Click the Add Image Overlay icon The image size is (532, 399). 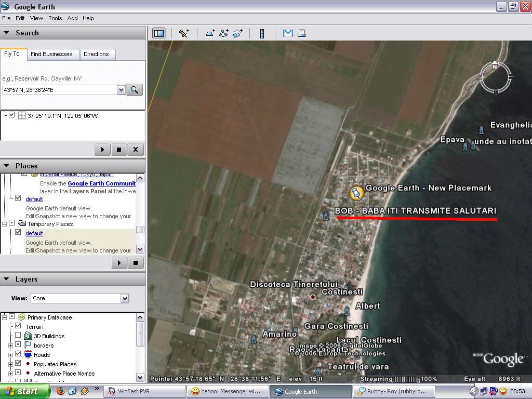pyautogui.click(x=237, y=33)
